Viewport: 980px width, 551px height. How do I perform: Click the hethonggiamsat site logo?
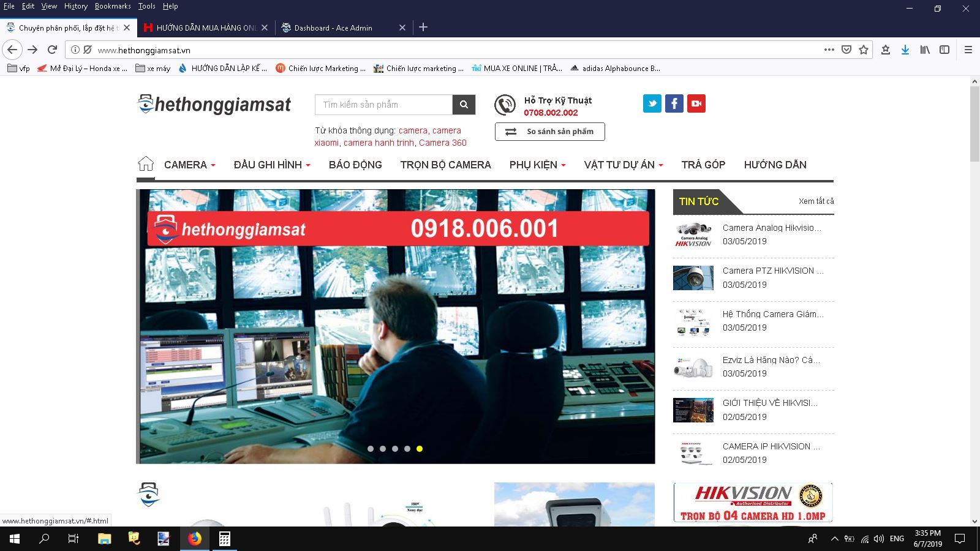[214, 105]
